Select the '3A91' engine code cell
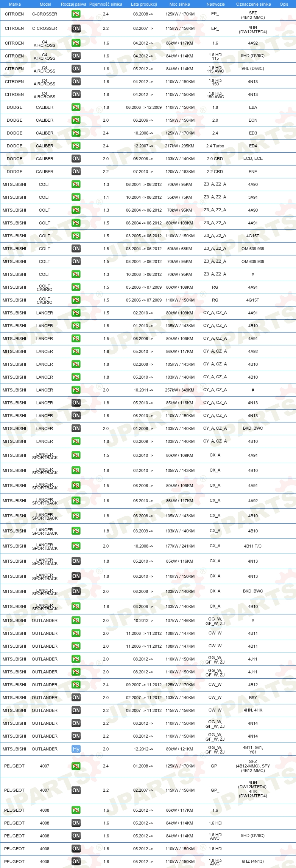The height and width of the screenshot is (868, 296). pyautogui.click(x=253, y=197)
